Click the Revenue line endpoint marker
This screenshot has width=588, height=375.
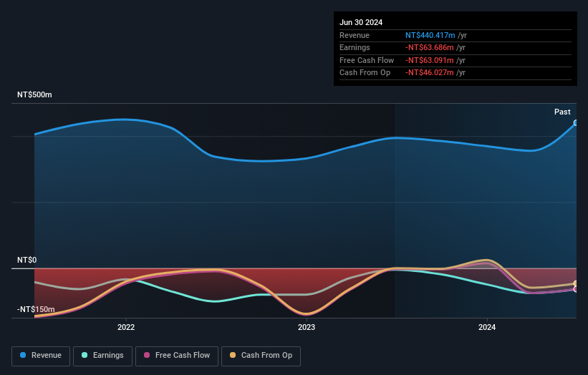coord(576,123)
